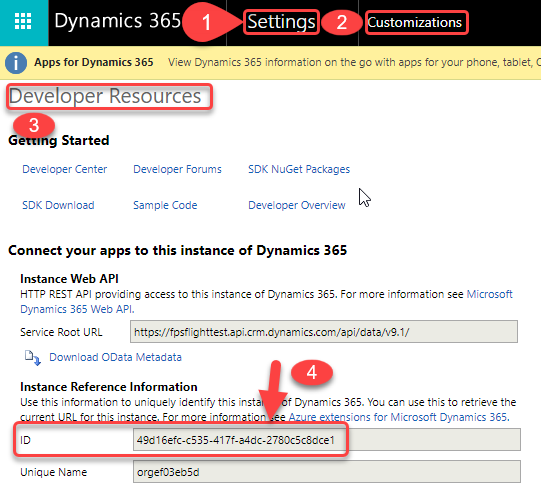Screen dimensions: 541x501
Task: Open the Developer Overview link
Action: [297, 205]
